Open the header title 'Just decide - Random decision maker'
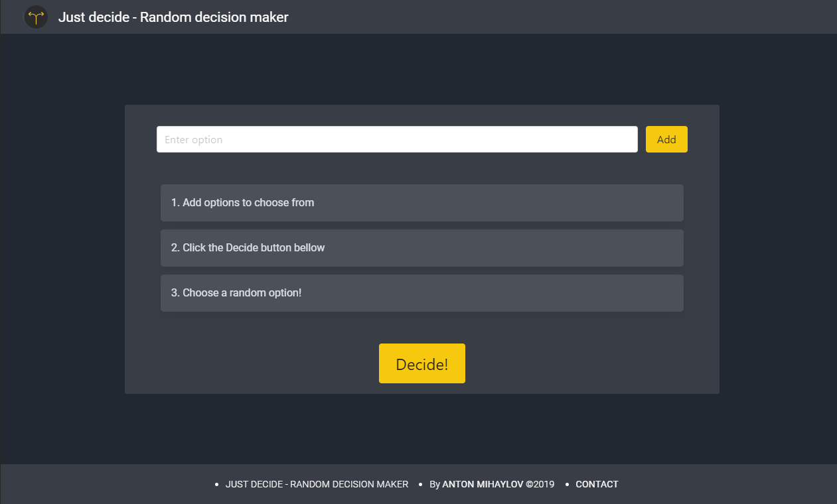The image size is (837, 504). (x=174, y=17)
